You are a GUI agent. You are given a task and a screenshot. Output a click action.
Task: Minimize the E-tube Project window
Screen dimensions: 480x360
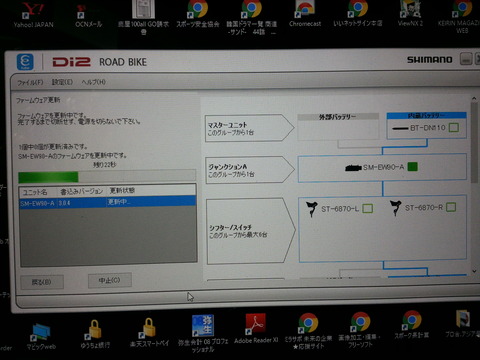coord(466,59)
